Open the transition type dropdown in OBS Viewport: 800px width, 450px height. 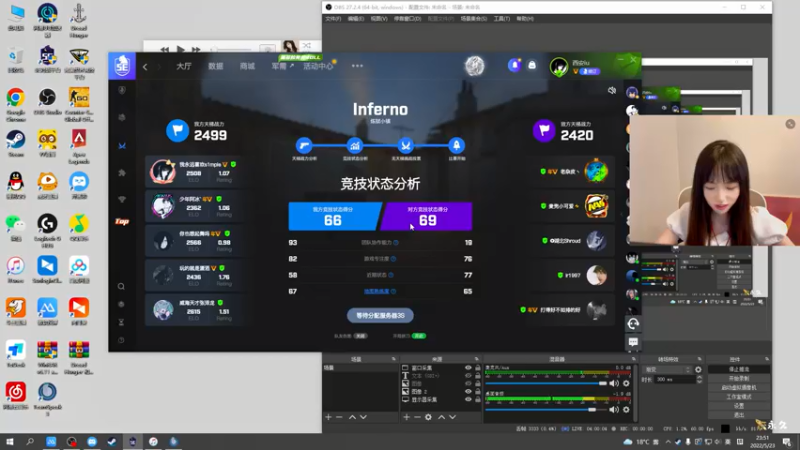pyautogui.click(x=667, y=369)
